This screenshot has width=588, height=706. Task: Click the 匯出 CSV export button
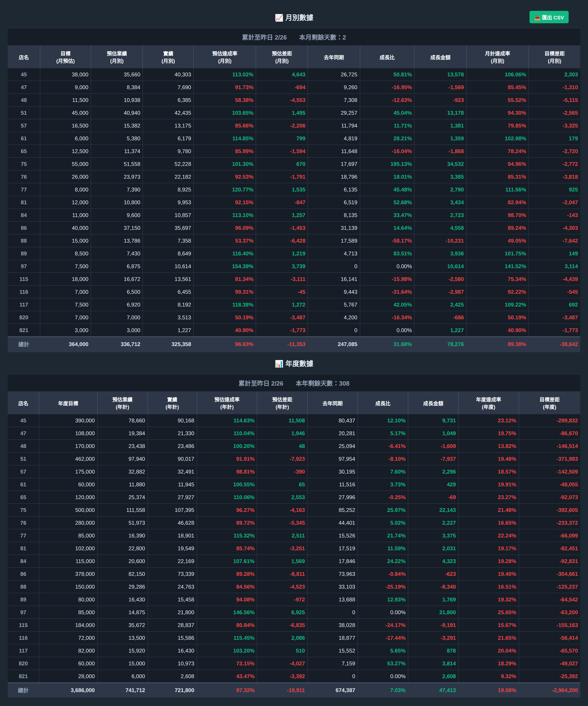coord(549,17)
